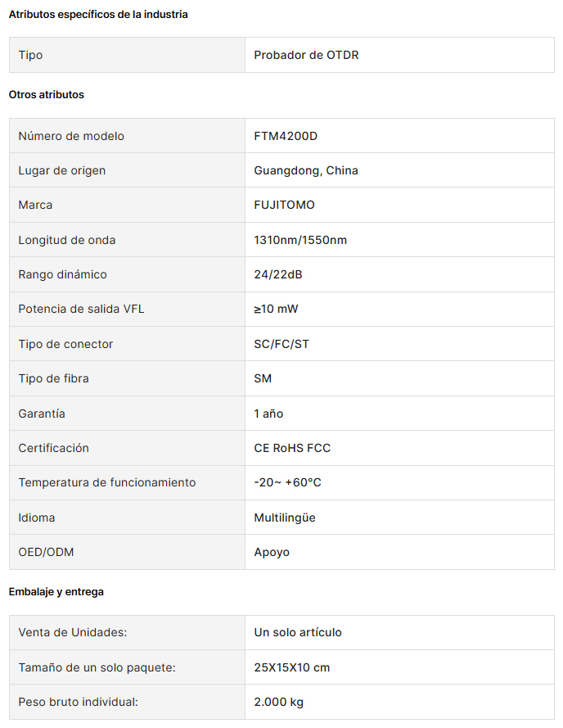This screenshot has height=728, width=563.
Task: Click the '2.000 kg' gross weight value
Action: coord(279,702)
